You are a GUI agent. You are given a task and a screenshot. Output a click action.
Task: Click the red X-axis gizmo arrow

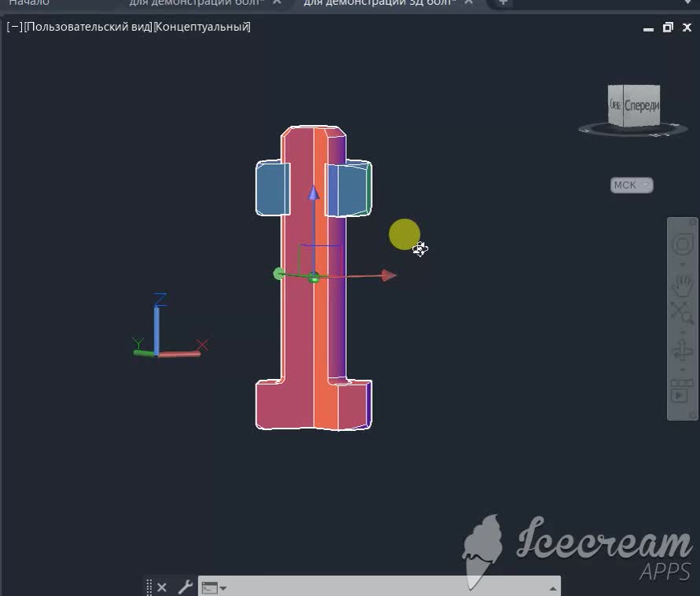pos(389,275)
